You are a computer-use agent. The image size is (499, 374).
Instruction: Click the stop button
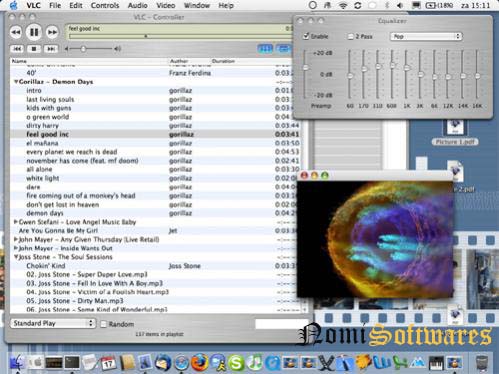tap(34, 49)
